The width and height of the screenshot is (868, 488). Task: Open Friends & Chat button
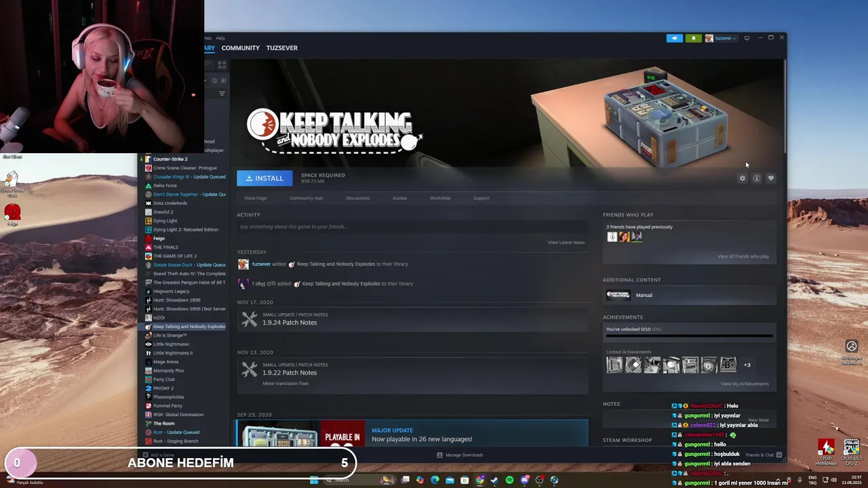pyautogui.click(x=764, y=455)
